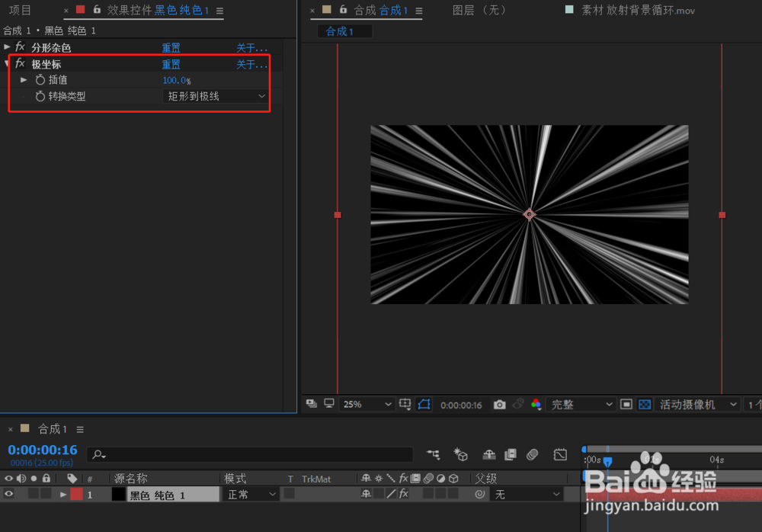Viewport: 762px width, 532px height.
Task: Switch to the 图层 (无) tab
Action: click(479, 10)
